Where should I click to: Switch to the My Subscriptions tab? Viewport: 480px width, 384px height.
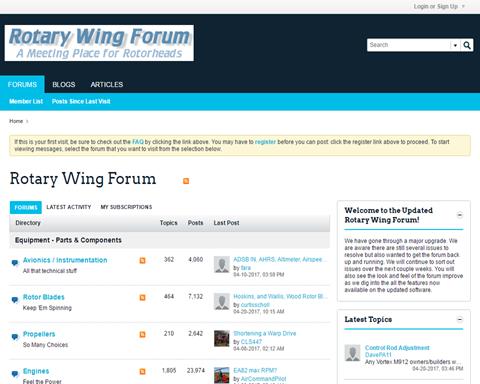(x=126, y=207)
